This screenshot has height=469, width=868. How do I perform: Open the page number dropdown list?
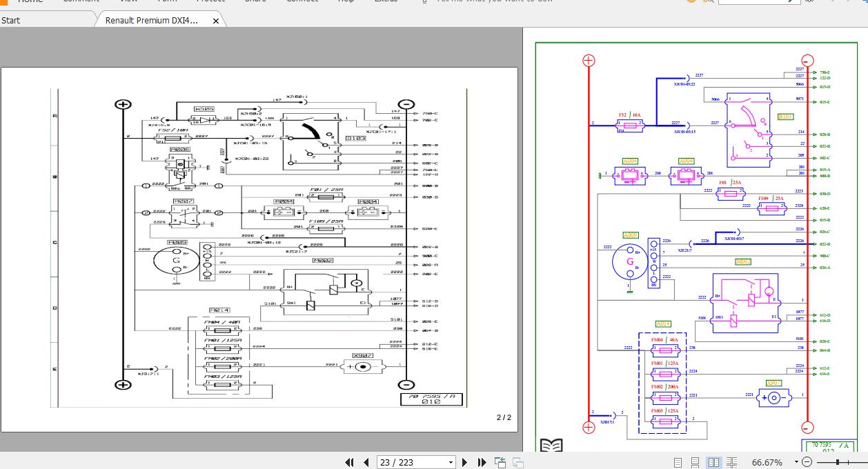click(x=451, y=462)
